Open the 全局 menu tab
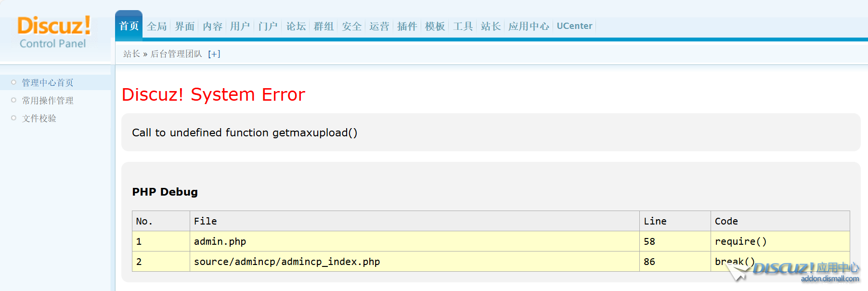This screenshot has width=868, height=291. (157, 26)
